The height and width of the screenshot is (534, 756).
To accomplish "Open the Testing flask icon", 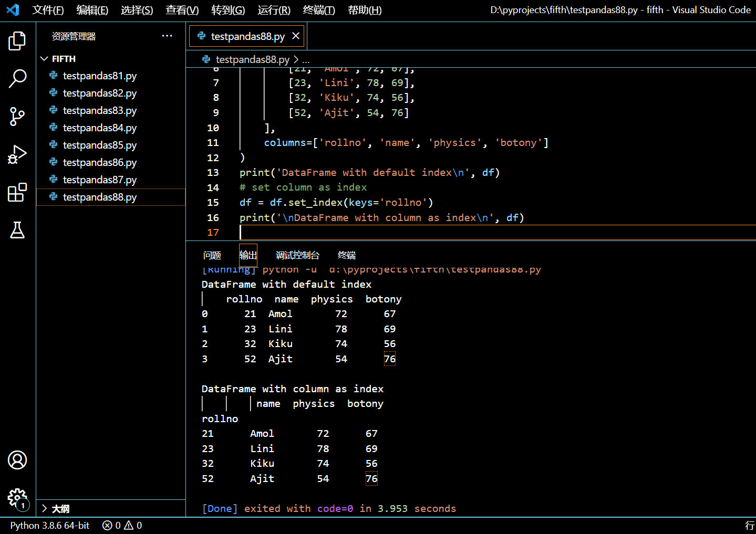I will coord(17,230).
